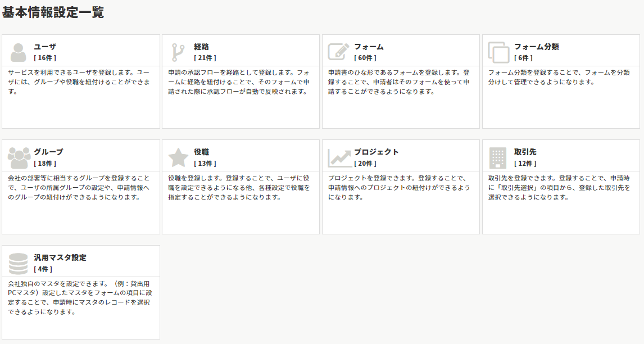
Task: Click the グループ people icon
Action: (19, 158)
